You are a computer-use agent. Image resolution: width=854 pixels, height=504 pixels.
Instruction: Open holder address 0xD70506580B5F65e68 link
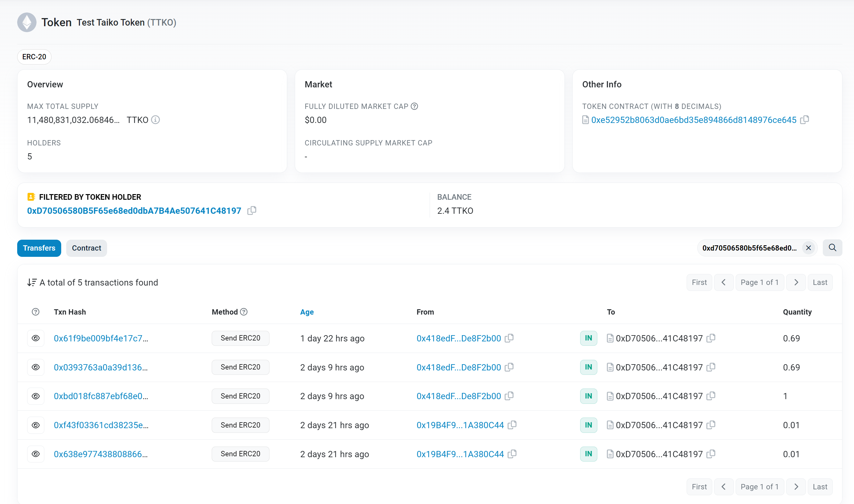[x=134, y=211]
